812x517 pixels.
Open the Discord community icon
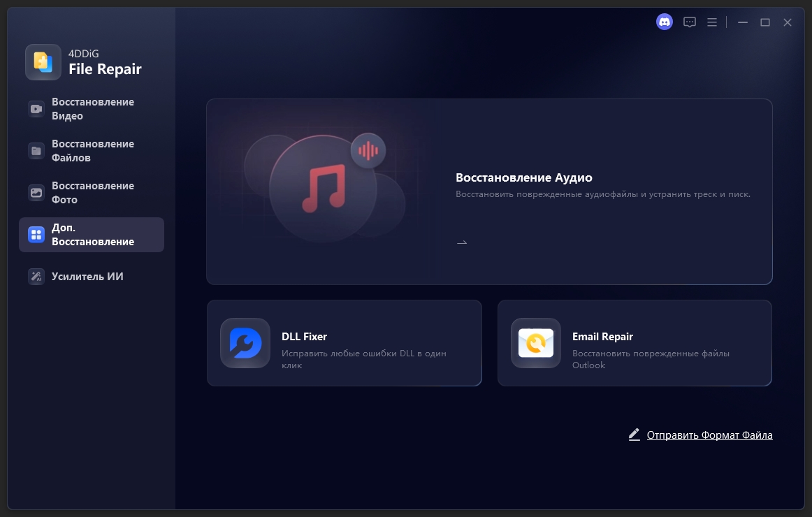[x=664, y=22]
